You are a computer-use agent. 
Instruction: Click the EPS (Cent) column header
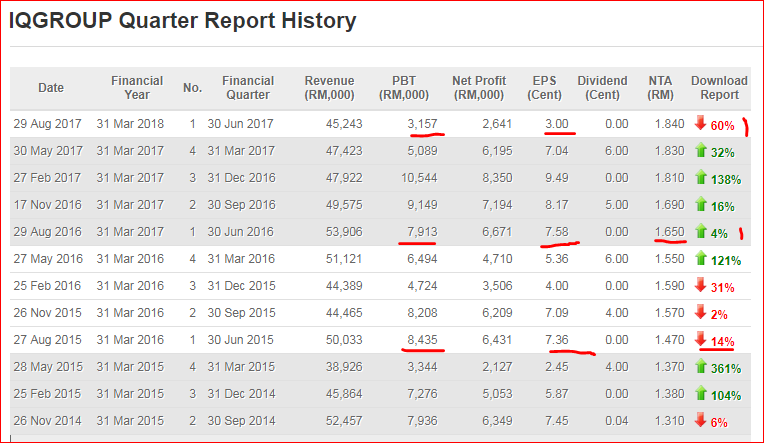click(x=544, y=88)
